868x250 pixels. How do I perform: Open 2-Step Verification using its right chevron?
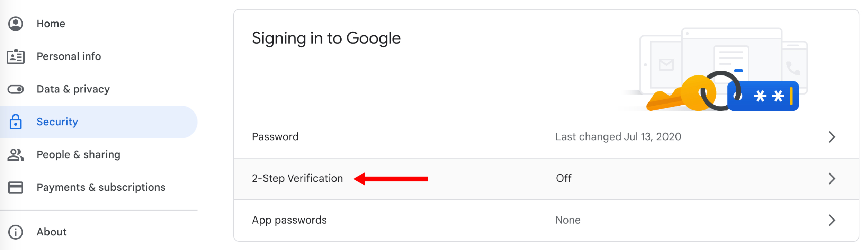832,178
